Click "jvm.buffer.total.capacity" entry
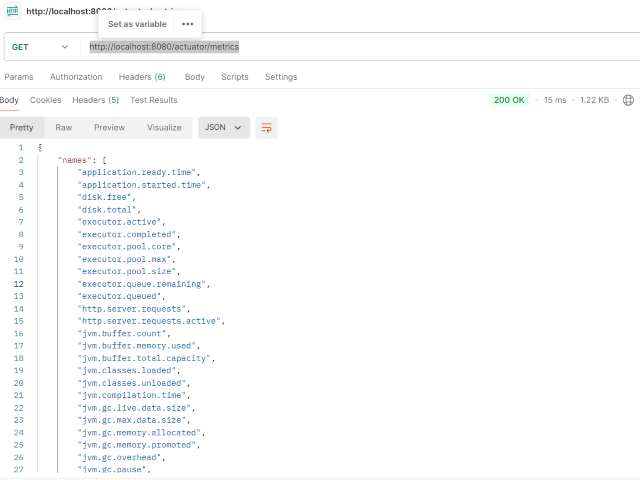The height and width of the screenshot is (480, 640). tap(144, 358)
